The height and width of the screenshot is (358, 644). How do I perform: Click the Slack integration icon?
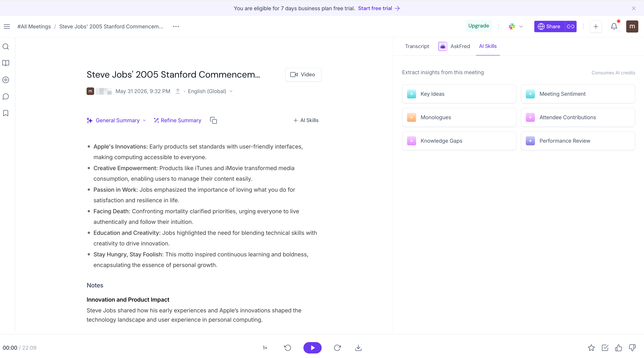pyautogui.click(x=512, y=26)
